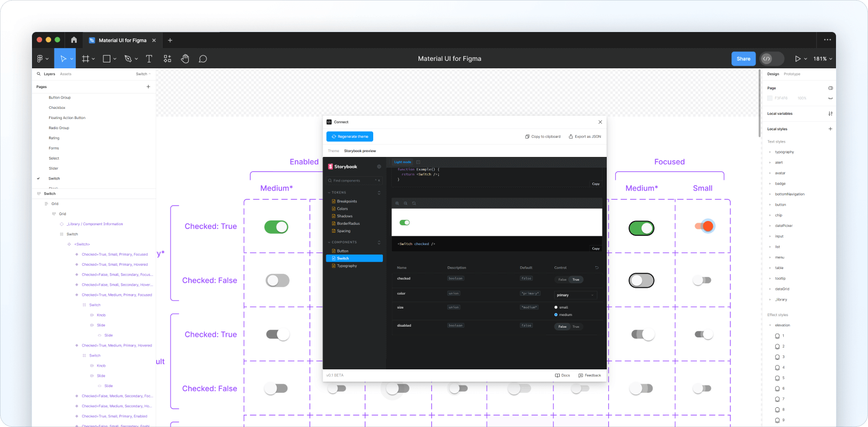Screen dimensions: 868x427
Task: Set checked control to False
Action: click(562, 280)
